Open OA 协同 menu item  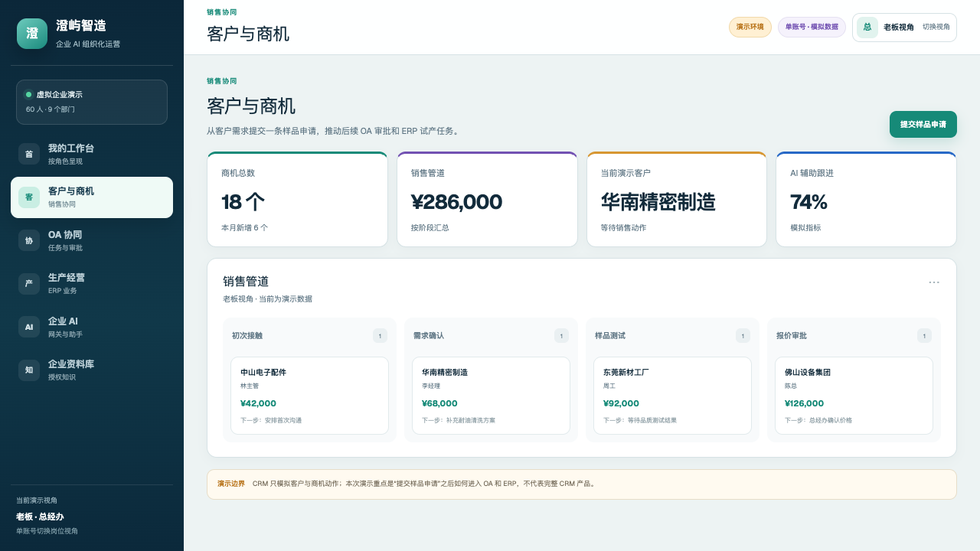pos(92,240)
